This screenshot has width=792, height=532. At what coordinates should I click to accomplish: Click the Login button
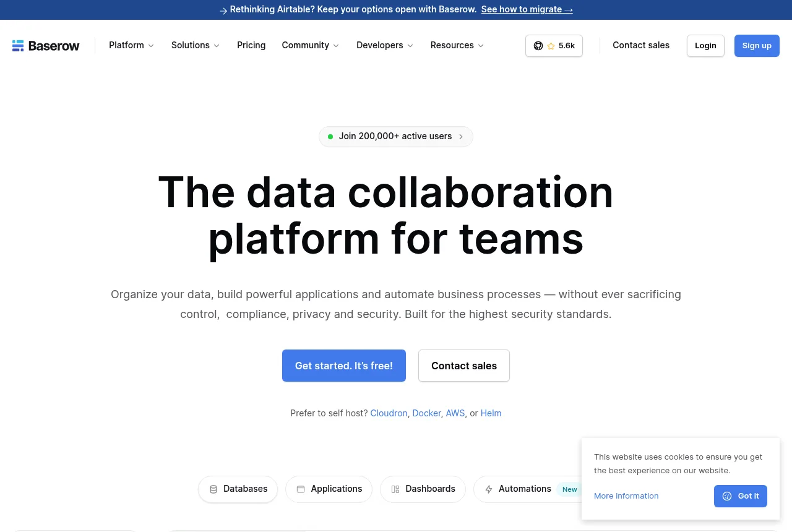(x=705, y=46)
